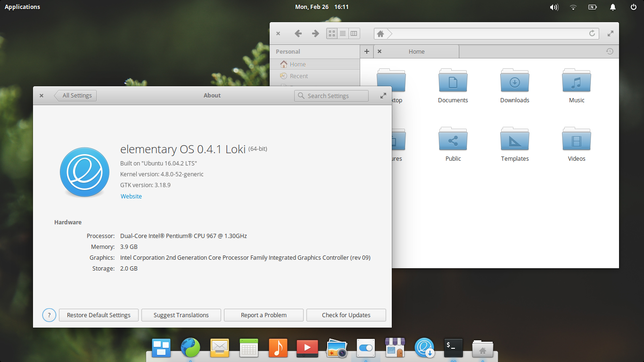Image resolution: width=644 pixels, height=362 pixels.
Task: Launch the Epiphany web browser from dock
Action: [190, 348]
